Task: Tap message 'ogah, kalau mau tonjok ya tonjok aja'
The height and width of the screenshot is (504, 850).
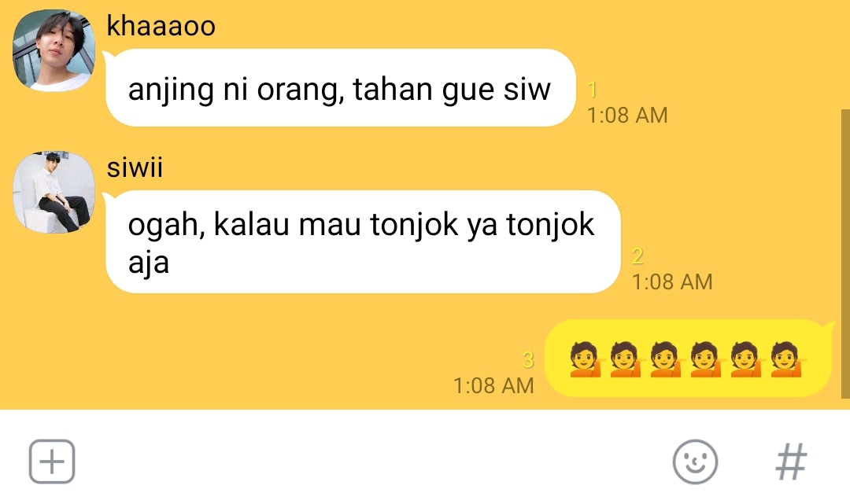Action: [x=361, y=242]
